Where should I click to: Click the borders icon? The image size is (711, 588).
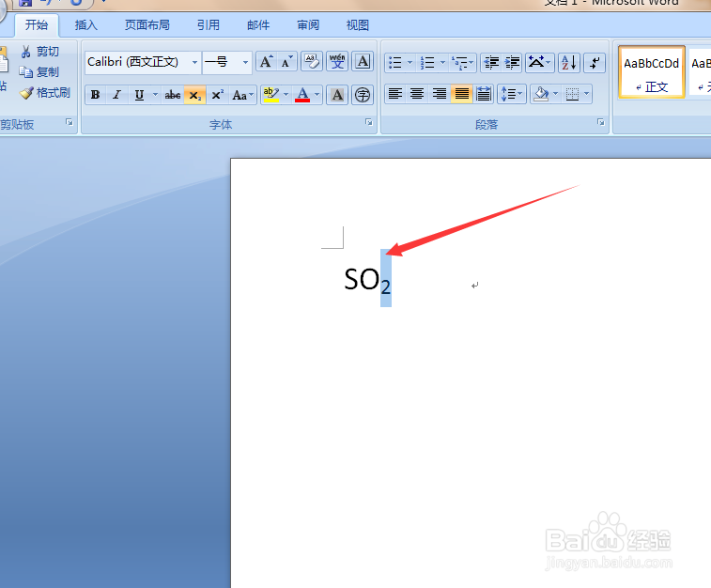(572, 94)
